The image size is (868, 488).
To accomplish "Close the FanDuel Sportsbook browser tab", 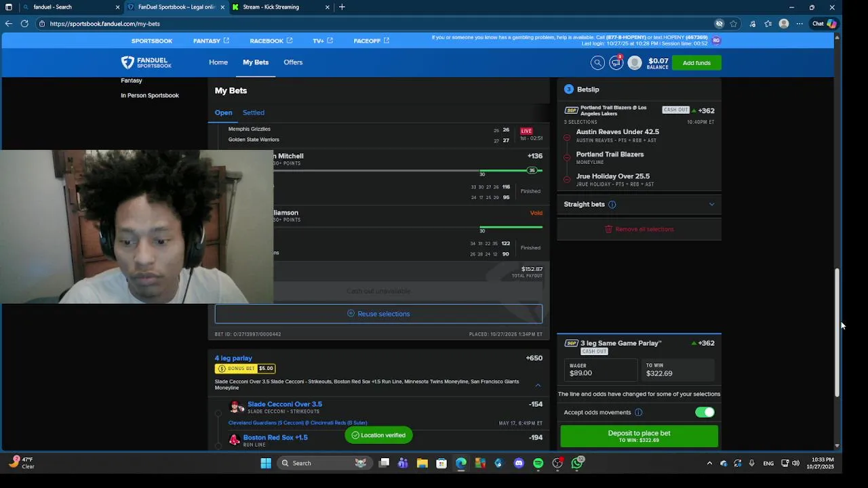I will 222,7.
